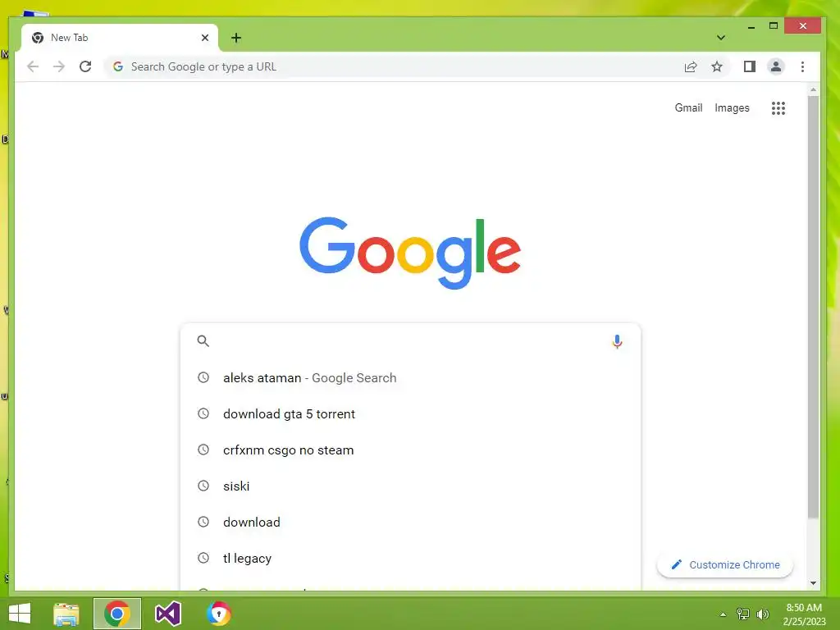Viewport: 840px width, 630px height.
Task: Choose suggestion crfxnm csgo no steam
Action: (x=410, y=450)
